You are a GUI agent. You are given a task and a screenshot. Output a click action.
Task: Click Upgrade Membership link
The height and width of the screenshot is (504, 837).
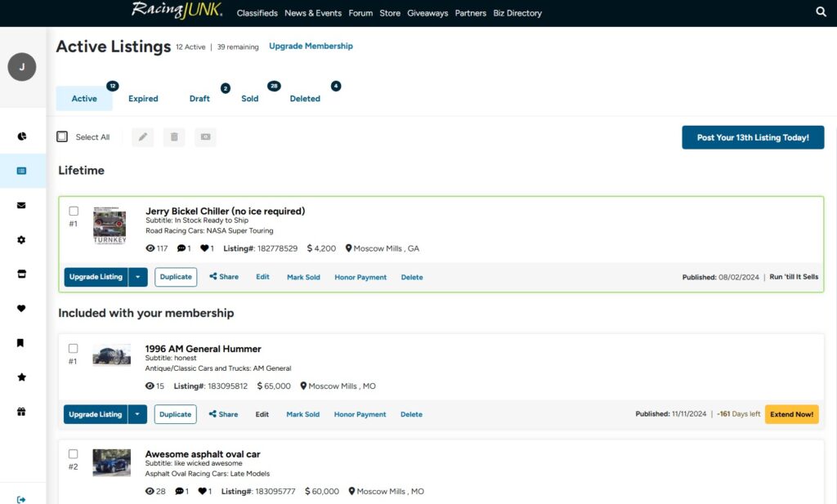pos(311,46)
